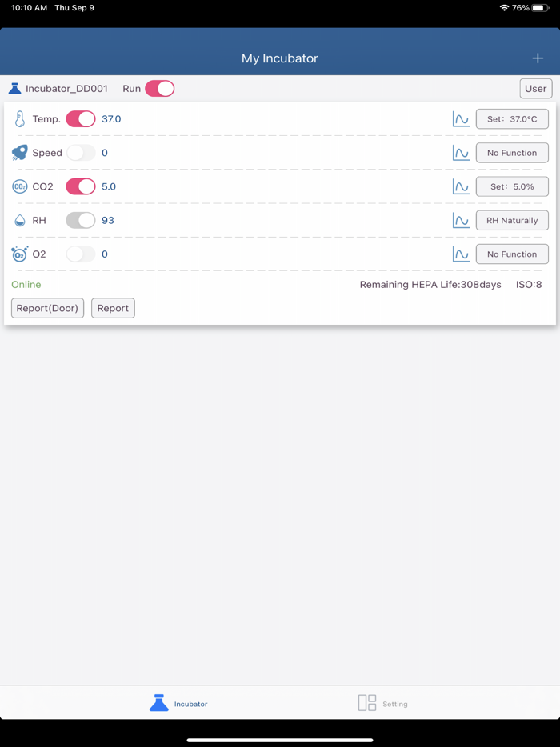Open the O2 curve chart icon
The image size is (560, 747).
click(461, 254)
